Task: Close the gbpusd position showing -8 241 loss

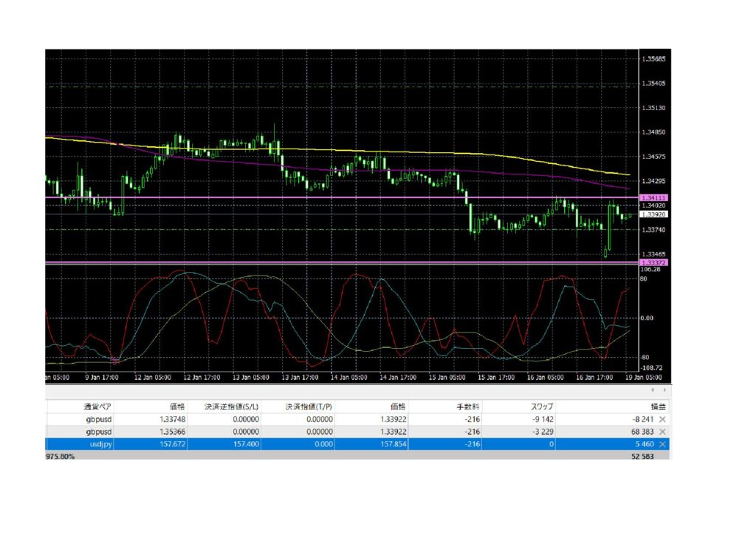Action: 662,419
